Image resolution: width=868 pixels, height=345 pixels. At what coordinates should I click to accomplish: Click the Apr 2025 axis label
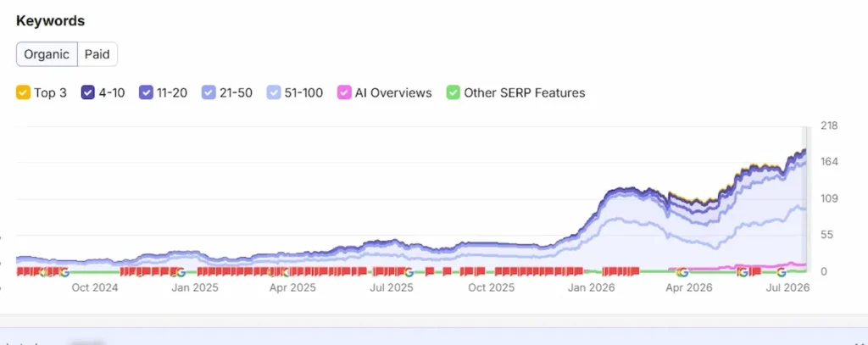click(292, 288)
